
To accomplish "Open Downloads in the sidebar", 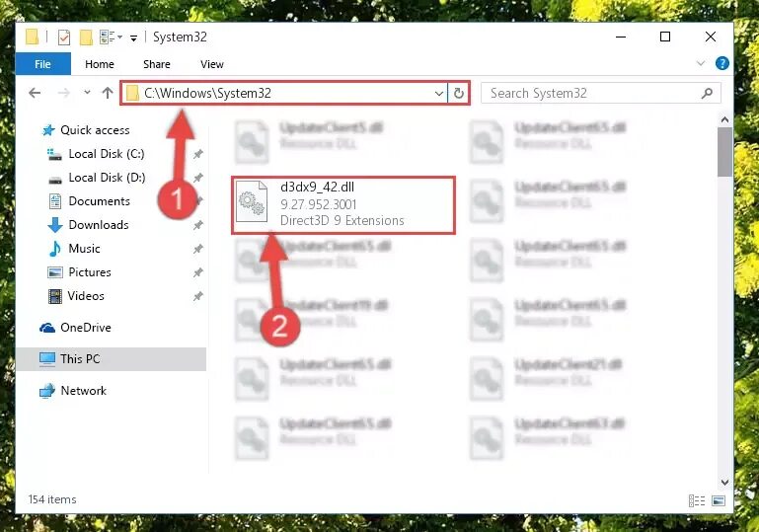I will point(99,225).
